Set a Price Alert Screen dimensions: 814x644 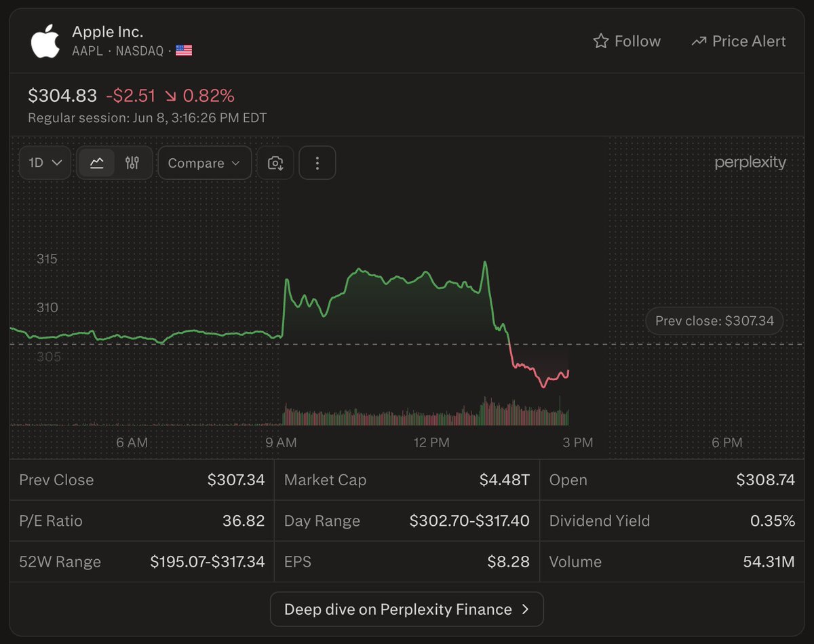pyautogui.click(x=738, y=41)
